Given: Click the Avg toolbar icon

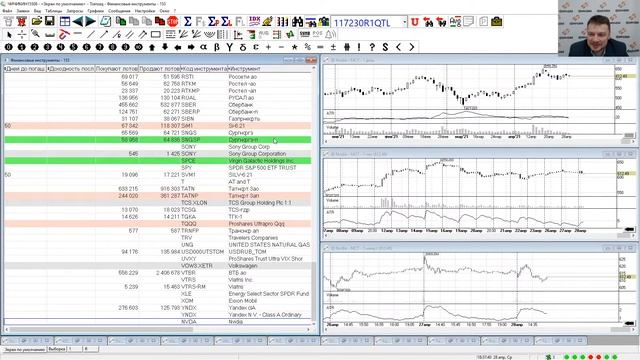Looking at the screenshot, I should [455, 22].
